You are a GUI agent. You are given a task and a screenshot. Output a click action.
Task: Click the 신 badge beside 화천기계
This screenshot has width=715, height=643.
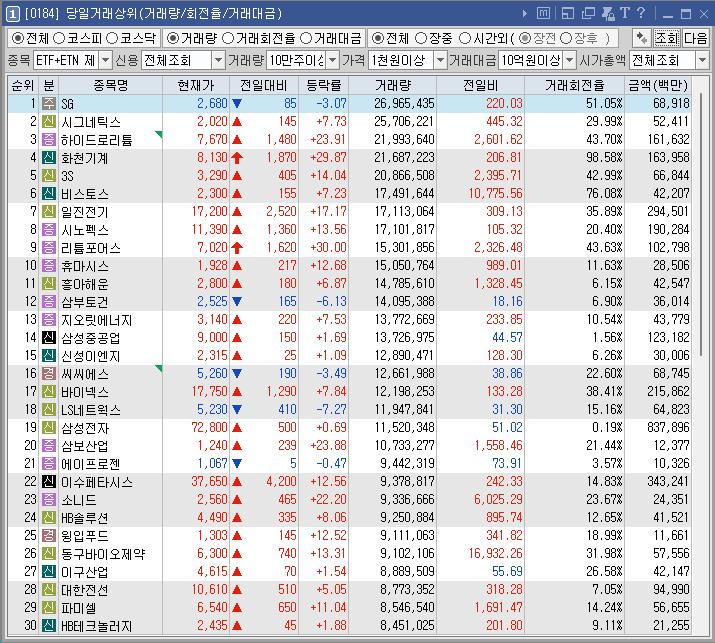(49, 157)
